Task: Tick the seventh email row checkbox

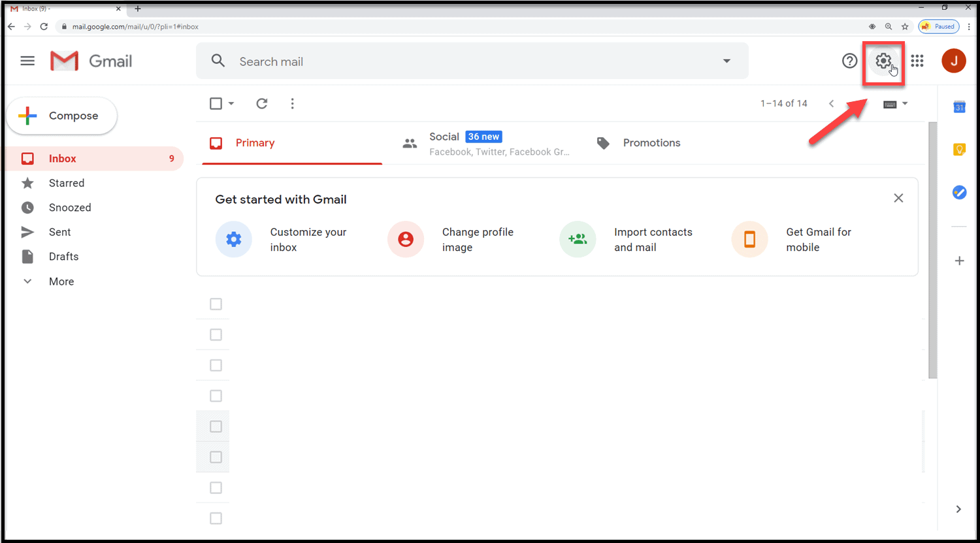Action: 216,488
